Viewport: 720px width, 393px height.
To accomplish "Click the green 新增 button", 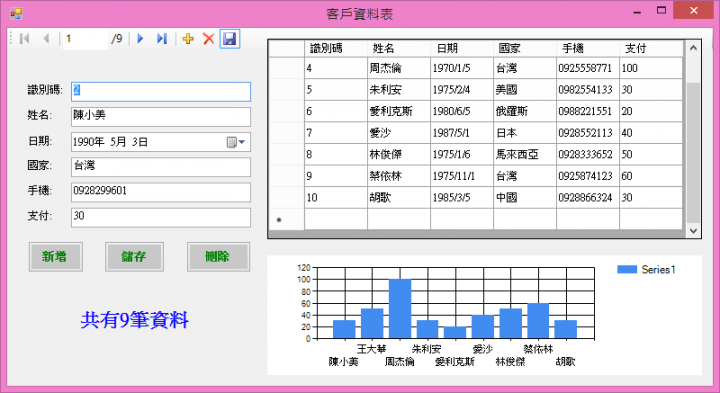I will [56, 257].
